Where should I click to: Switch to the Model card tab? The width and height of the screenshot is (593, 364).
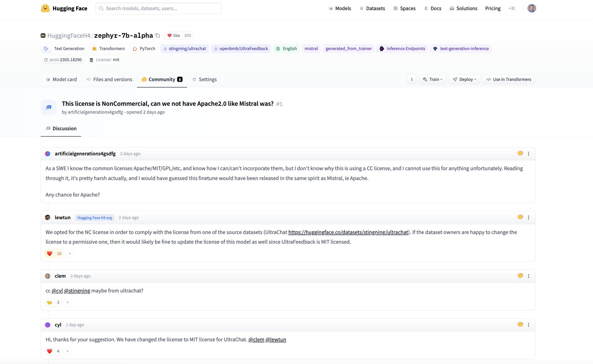(x=61, y=79)
